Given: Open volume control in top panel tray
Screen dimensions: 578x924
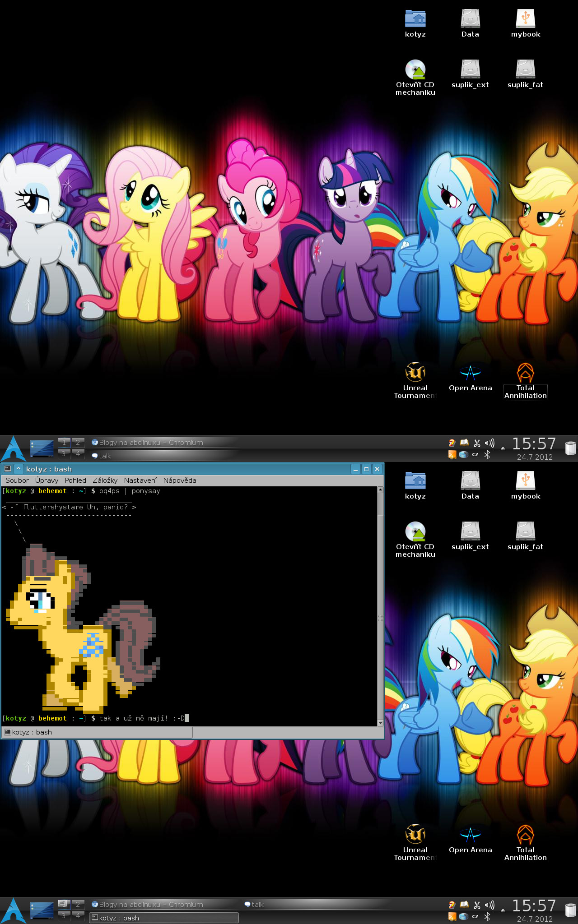Looking at the screenshot, I should (x=489, y=443).
